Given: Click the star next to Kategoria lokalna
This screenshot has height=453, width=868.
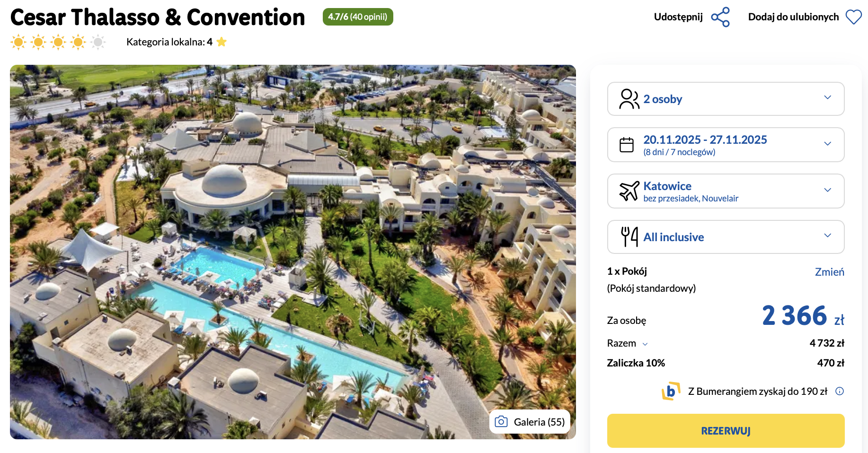Looking at the screenshot, I should 221,42.
